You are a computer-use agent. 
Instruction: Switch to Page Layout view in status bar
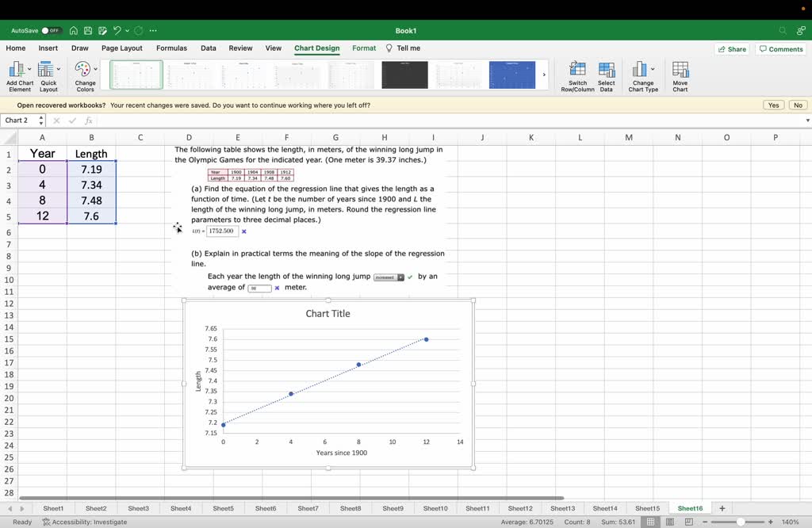(668, 522)
